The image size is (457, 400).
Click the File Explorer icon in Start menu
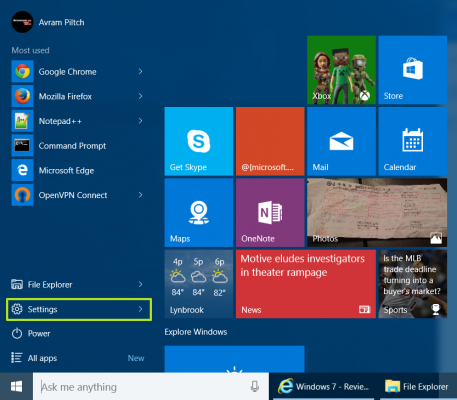coord(17,284)
